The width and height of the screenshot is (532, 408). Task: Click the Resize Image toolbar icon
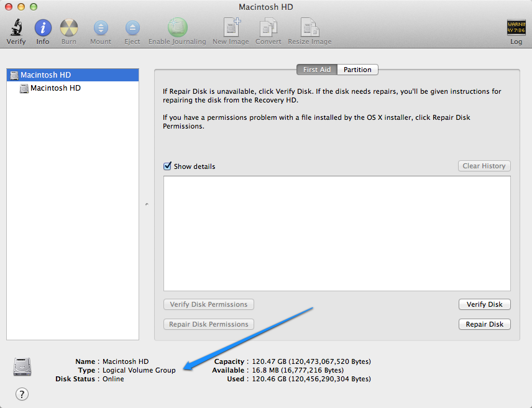pos(310,27)
